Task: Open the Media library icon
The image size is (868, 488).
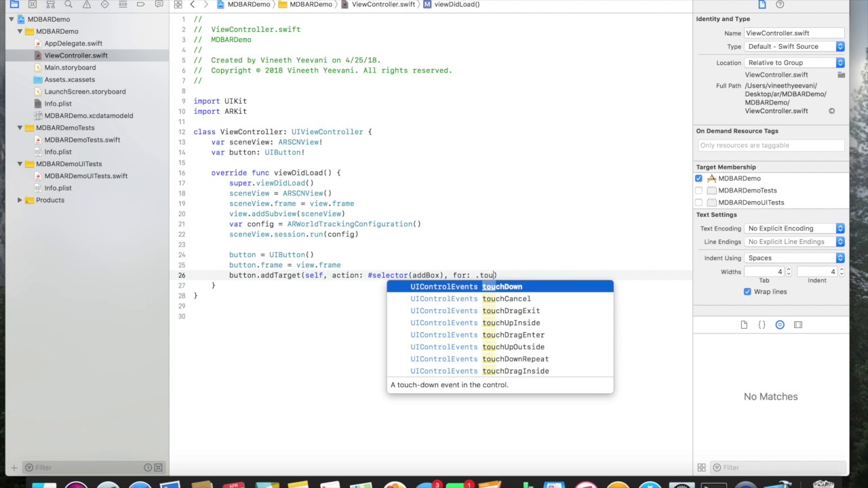Action: point(798,325)
